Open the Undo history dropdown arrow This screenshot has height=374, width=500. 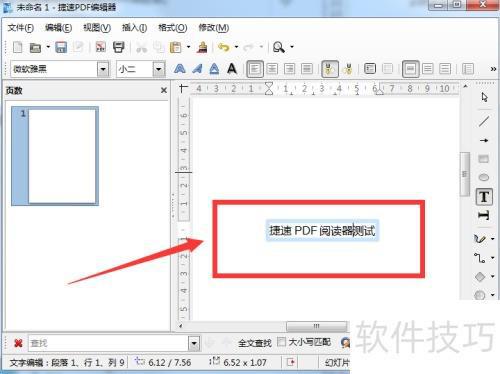point(236,47)
